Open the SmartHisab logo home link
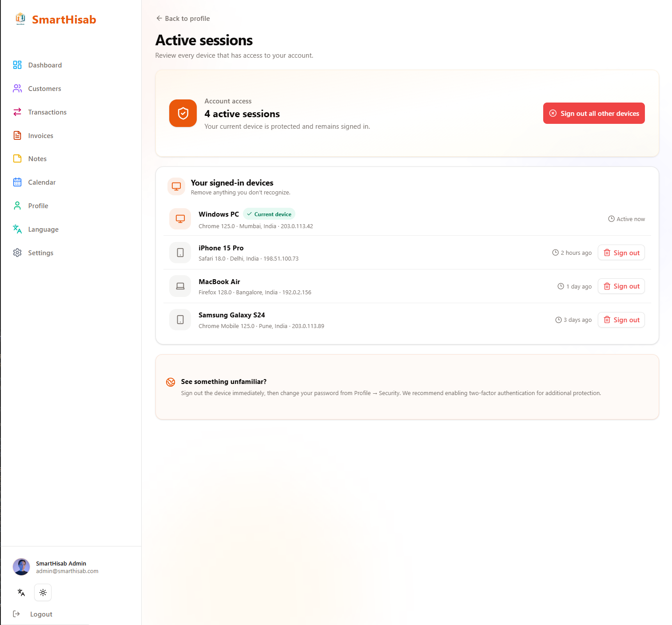The height and width of the screenshot is (625, 672). (56, 19)
